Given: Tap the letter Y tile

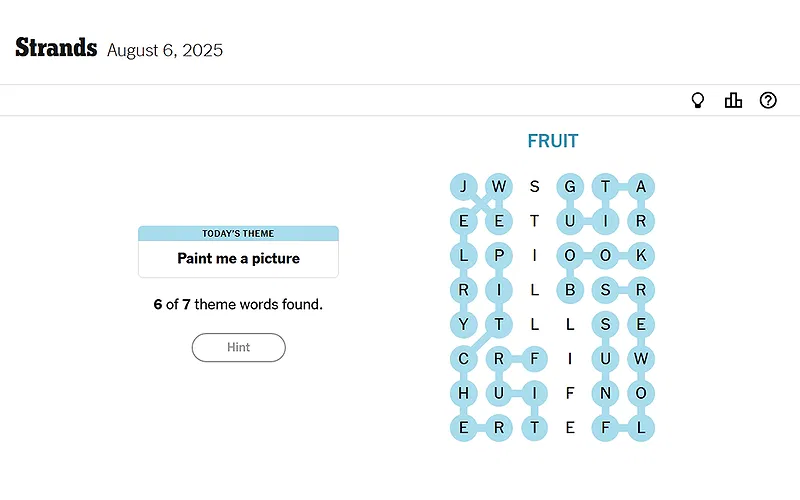Looking at the screenshot, I should coord(464,324).
